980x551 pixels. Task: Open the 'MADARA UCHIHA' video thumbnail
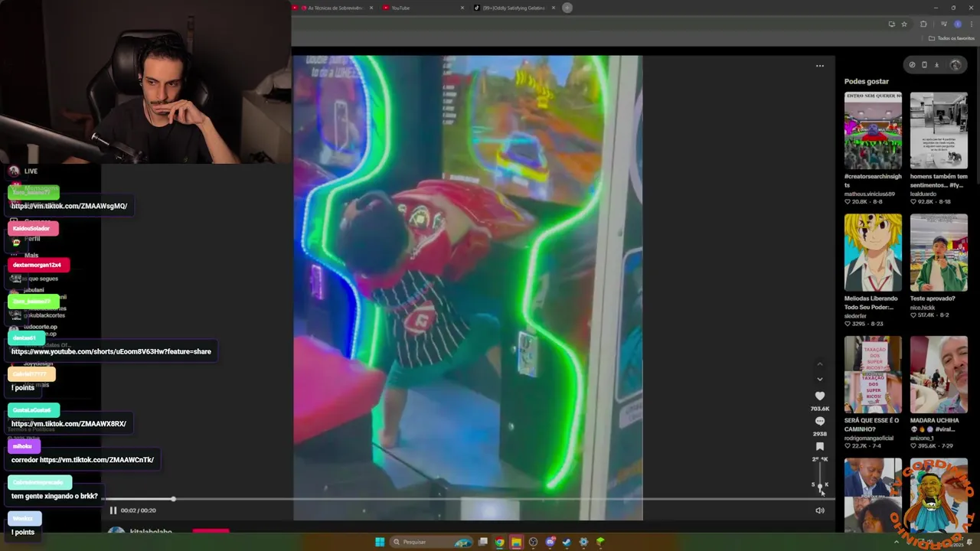coord(939,374)
